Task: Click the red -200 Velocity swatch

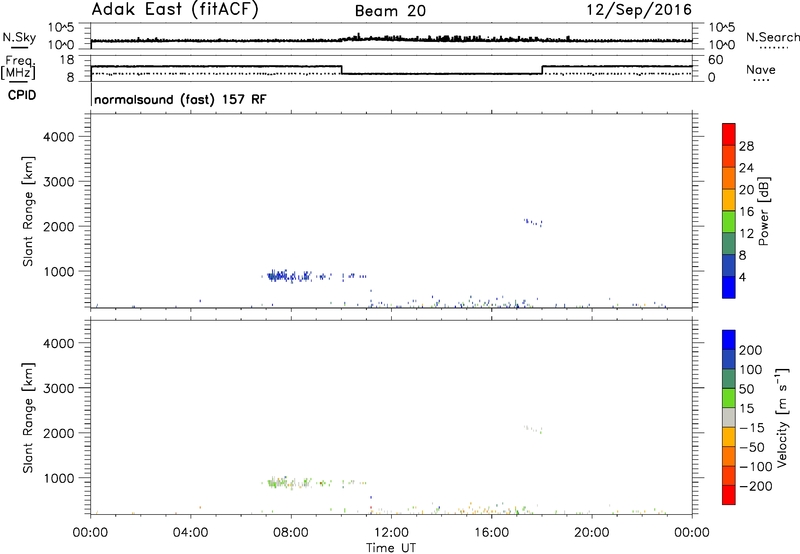Action: point(729,495)
